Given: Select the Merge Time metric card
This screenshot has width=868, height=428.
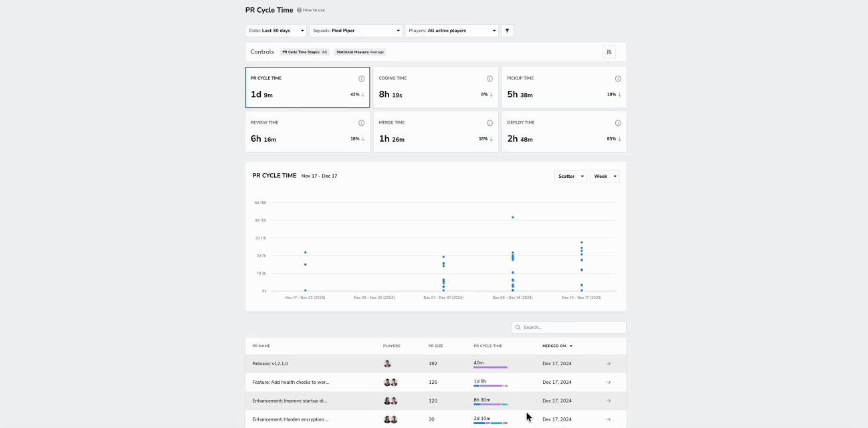Looking at the screenshot, I should pos(436,132).
